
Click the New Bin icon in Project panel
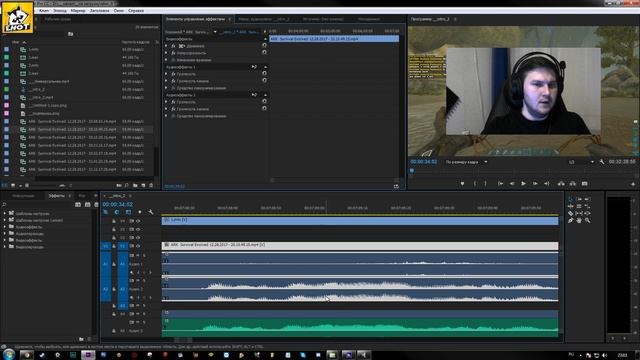135,185
